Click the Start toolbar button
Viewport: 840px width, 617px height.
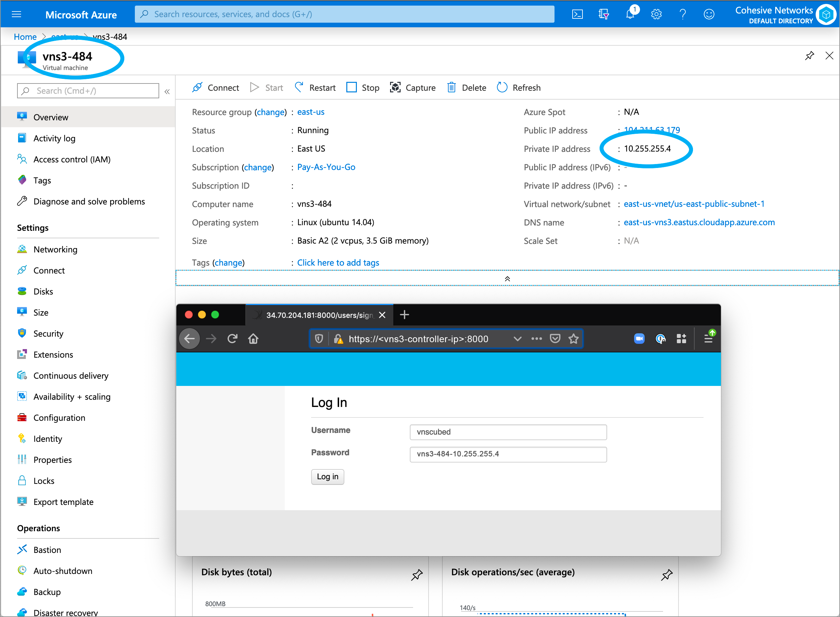tap(266, 87)
